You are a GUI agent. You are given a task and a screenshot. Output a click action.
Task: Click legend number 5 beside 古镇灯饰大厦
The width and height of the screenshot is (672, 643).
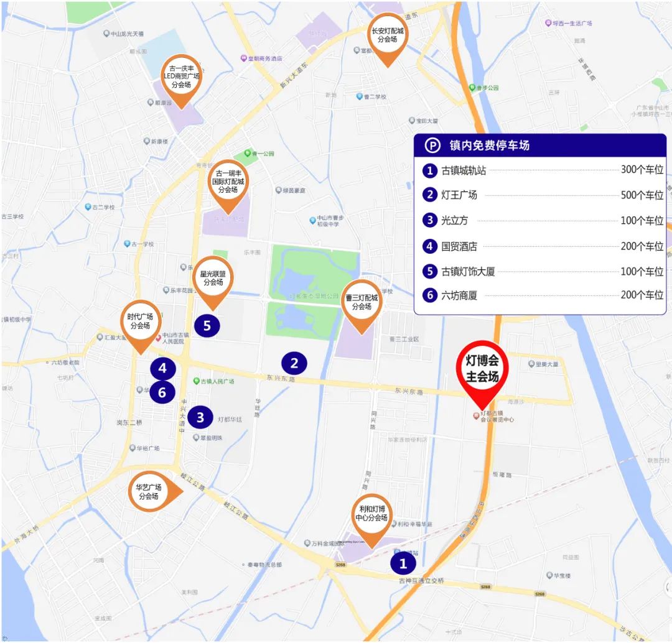[429, 271]
